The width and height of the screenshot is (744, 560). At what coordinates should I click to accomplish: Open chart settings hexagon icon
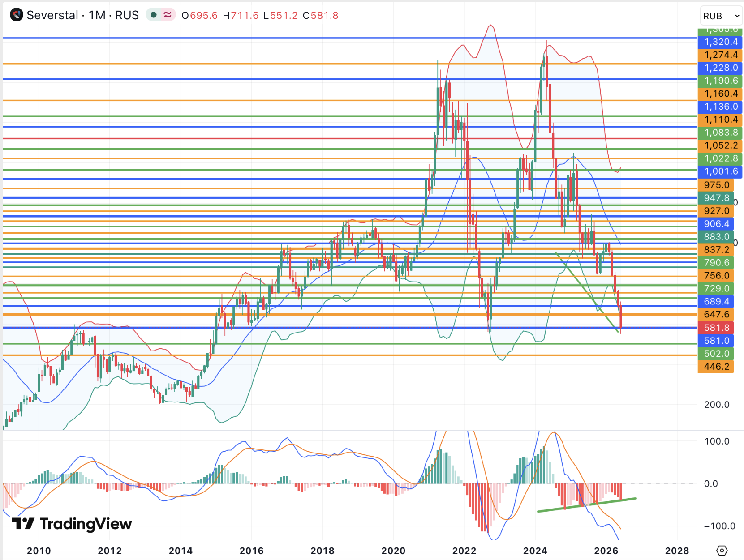coord(722,550)
